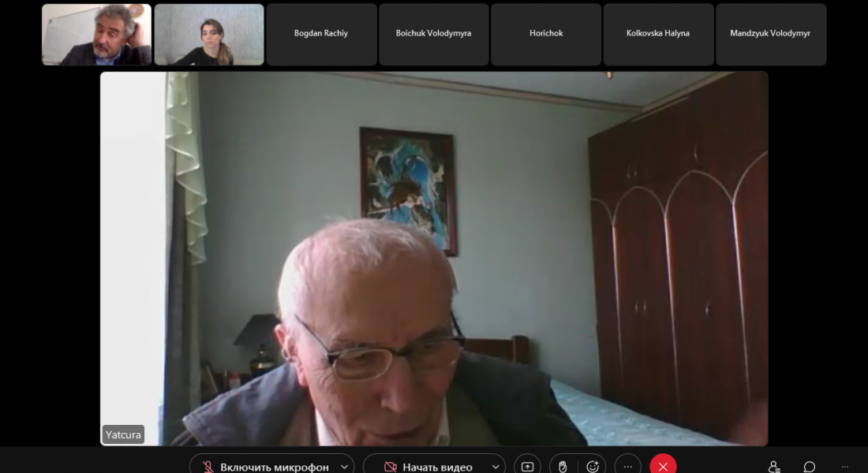This screenshot has width=868, height=473.
Task: Click the Yatcura name label on main video
Action: 123,434
